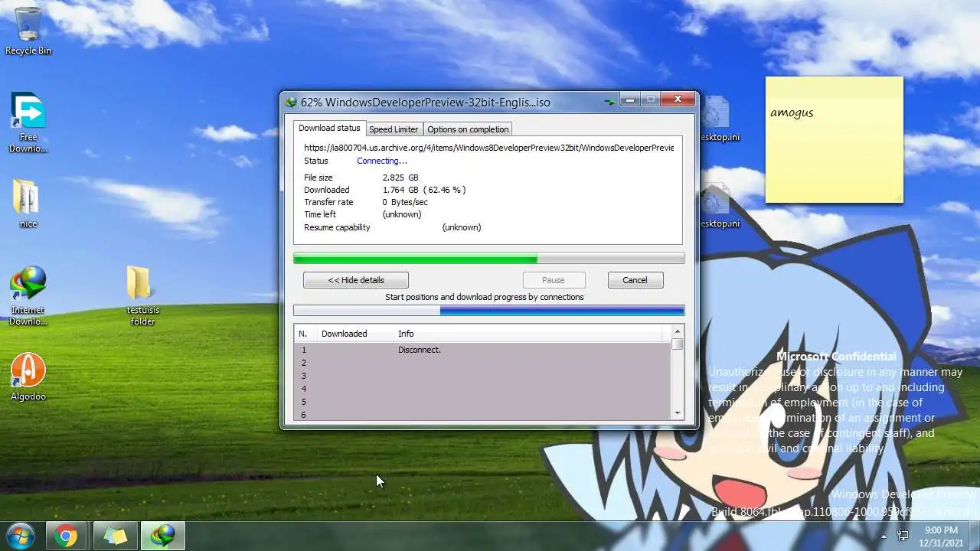The height and width of the screenshot is (551, 980).
Task: Click the '0 Bytes/sec' transfer rate value
Action: point(405,202)
